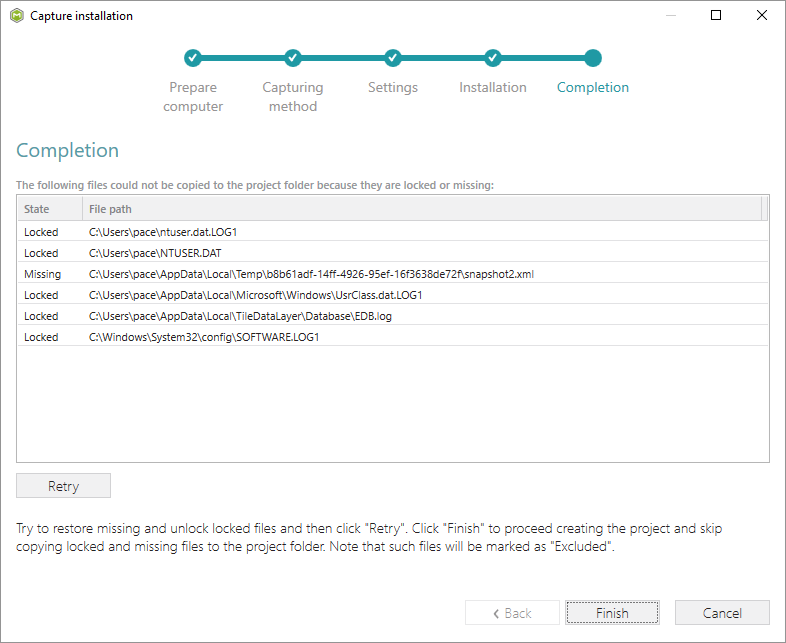Click the Capturing method step checkmark
The height and width of the screenshot is (643, 786).
(x=293, y=58)
